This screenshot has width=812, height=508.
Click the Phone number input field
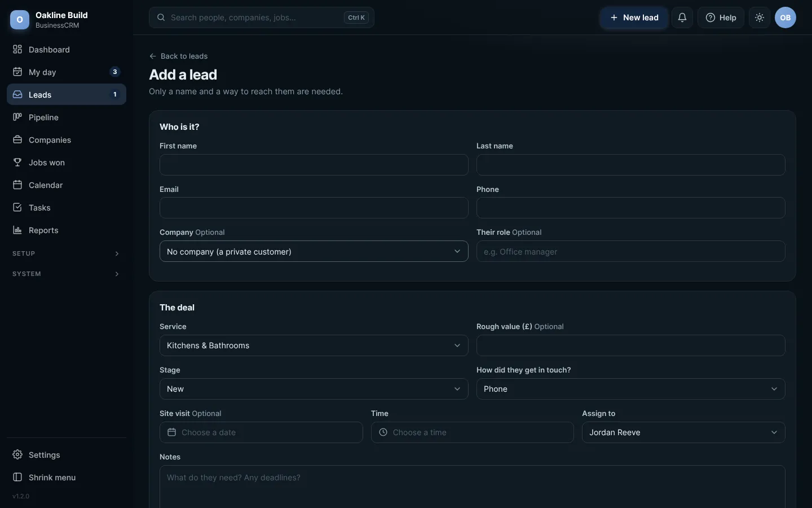[x=631, y=208]
